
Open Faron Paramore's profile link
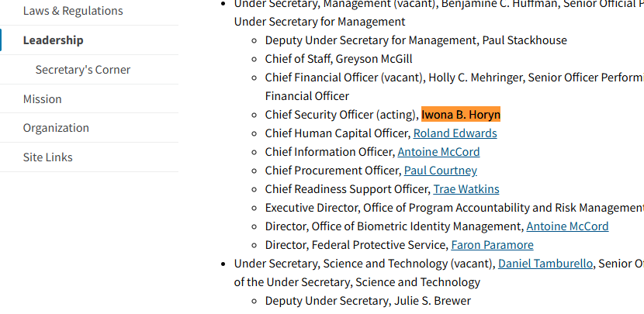[492, 245]
